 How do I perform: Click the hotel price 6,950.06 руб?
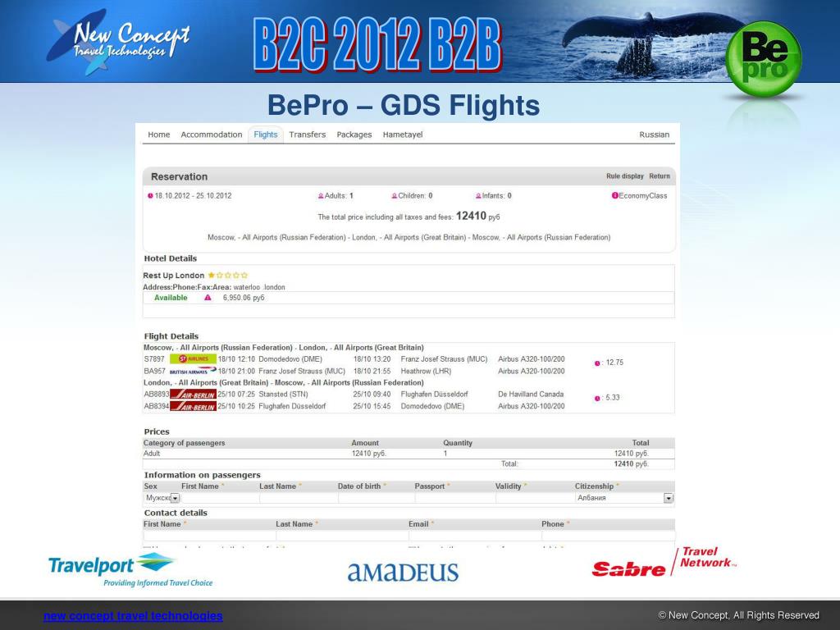point(244,298)
